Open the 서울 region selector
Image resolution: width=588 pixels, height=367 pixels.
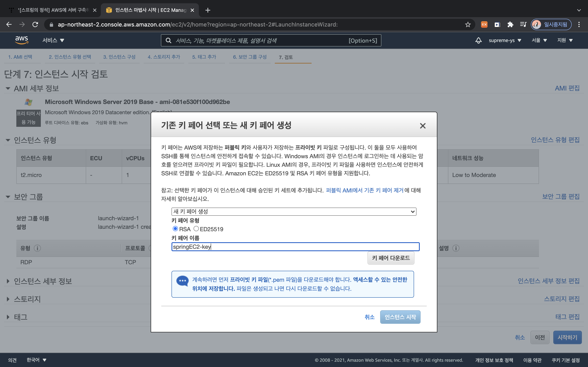point(539,40)
